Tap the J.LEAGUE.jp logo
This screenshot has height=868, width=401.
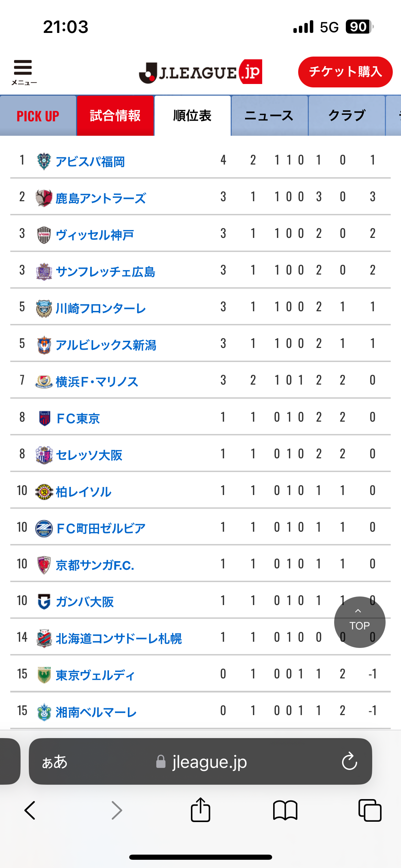200,72
